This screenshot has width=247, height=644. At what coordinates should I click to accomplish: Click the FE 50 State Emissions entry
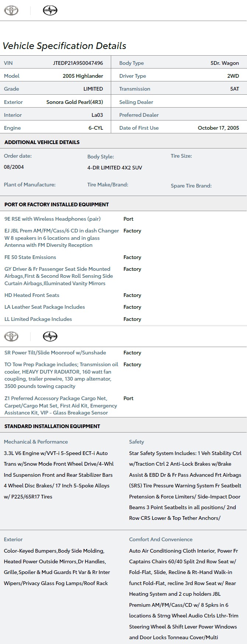click(x=30, y=257)
